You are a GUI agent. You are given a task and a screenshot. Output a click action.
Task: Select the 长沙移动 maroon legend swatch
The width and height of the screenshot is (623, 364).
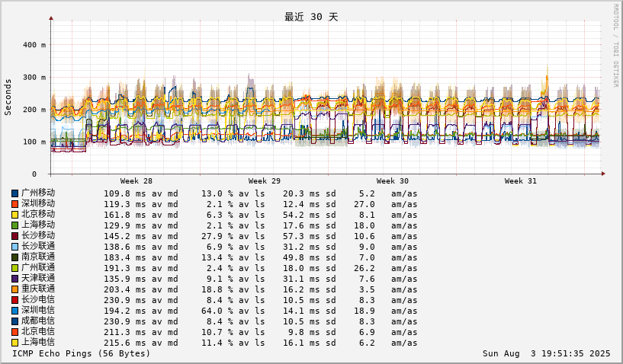(x=14, y=236)
